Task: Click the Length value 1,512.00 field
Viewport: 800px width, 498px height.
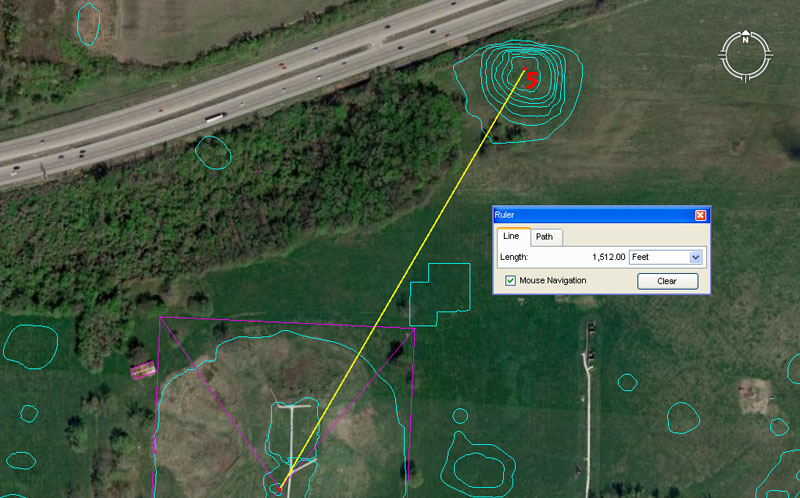Action: (x=600, y=257)
